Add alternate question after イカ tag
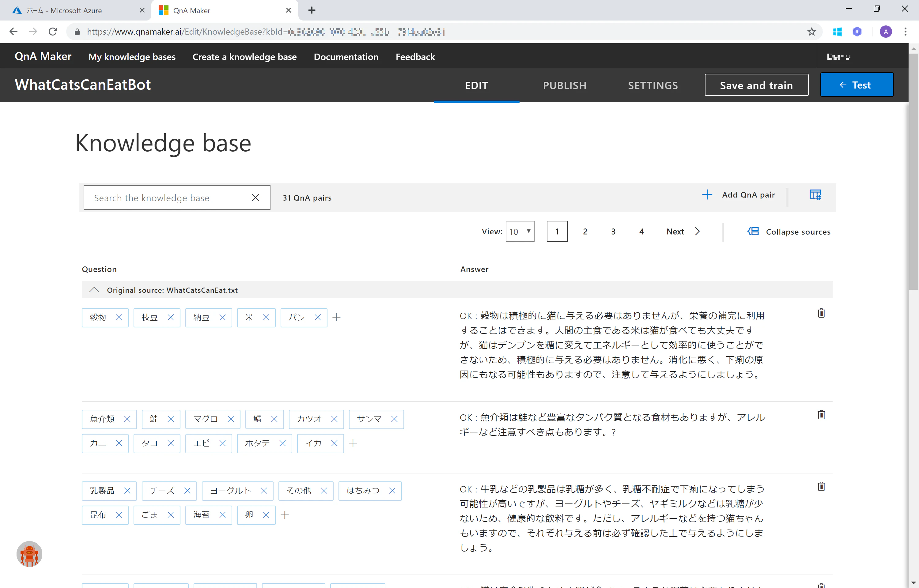Viewport: 919px width, 588px height. pyautogui.click(x=353, y=443)
